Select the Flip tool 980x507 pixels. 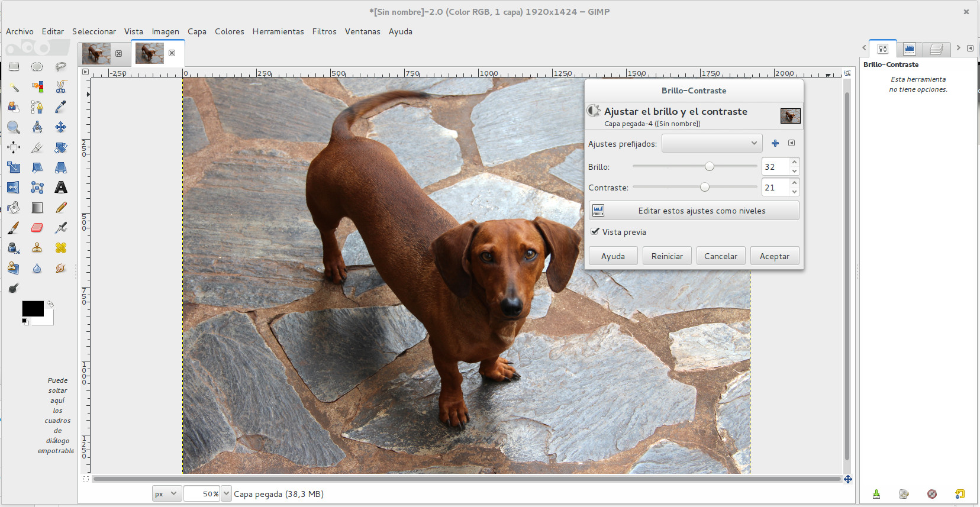click(14, 188)
